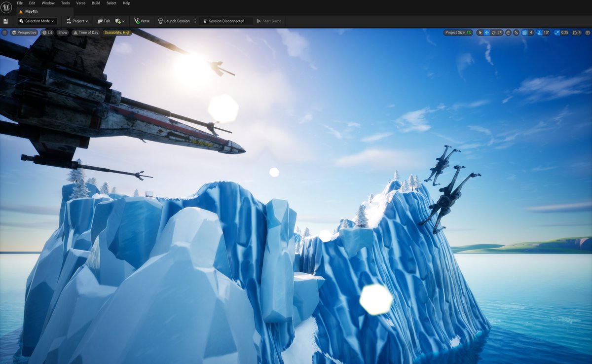Open the Window menu
This screenshot has width=592, height=364.
[x=48, y=3]
